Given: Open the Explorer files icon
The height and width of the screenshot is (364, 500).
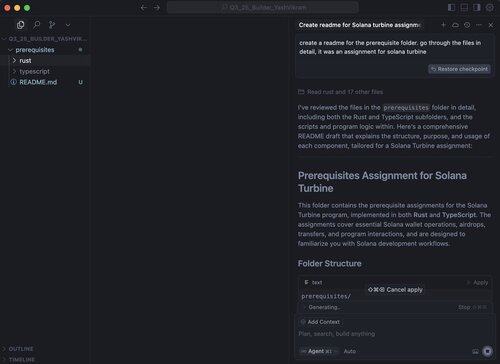Looking at the screenshot, I should 21,25.
